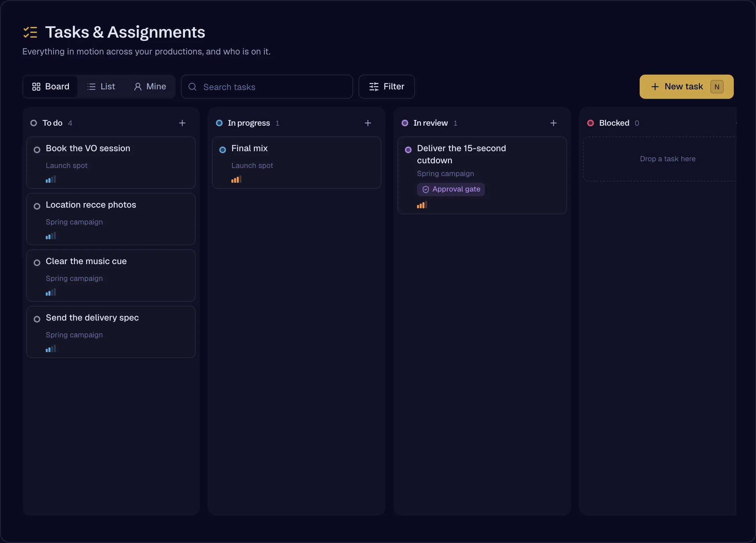This screenshot has width=756, height=543.
Task: Toggle status circle on Deliver the 15-second cutdown
Action: [408, 150]
